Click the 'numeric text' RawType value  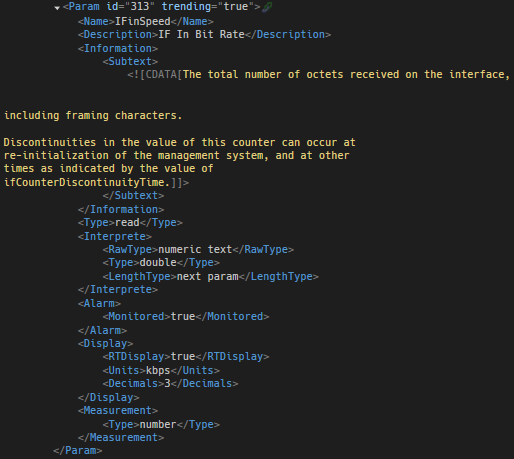(x=195, y=249)
